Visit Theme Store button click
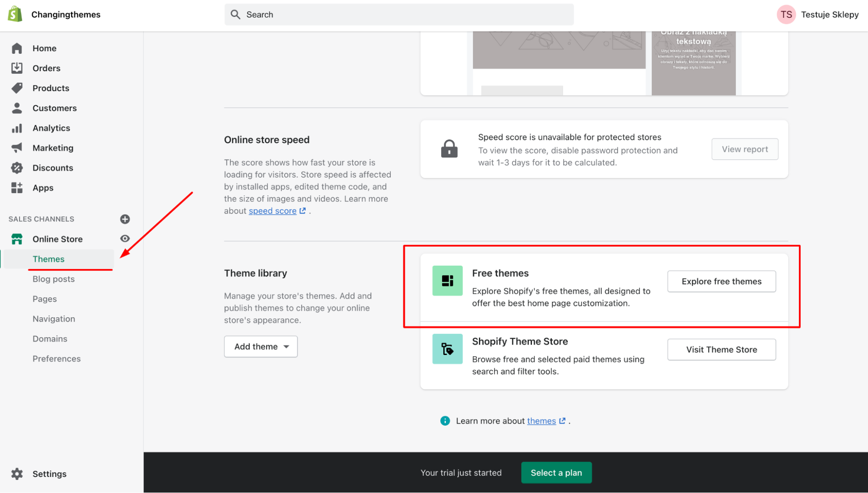The width and height of the screenshot is (868, 493). [x=721, y=349]
